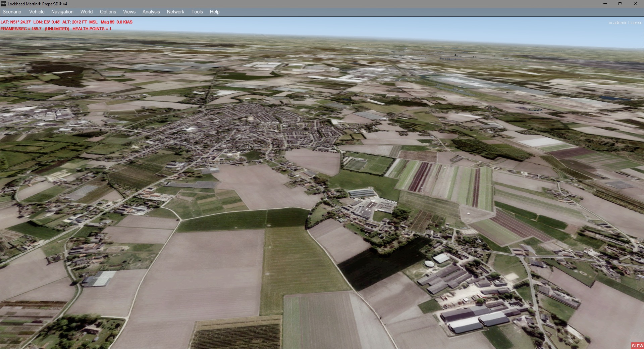This screenshot has width=644, height=349.
Task: Click the Prepar3D app icon in title bar
Action: 3,4
